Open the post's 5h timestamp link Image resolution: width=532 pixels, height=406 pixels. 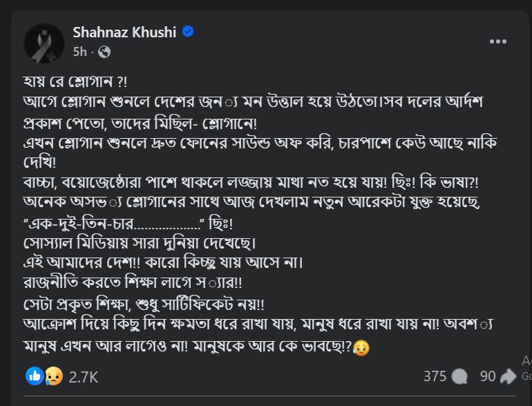(80, 52)
